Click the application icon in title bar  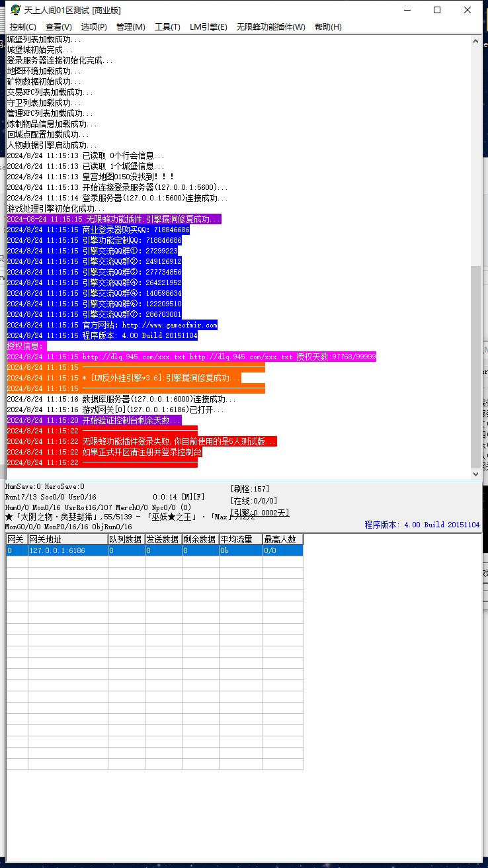[15, 10]
